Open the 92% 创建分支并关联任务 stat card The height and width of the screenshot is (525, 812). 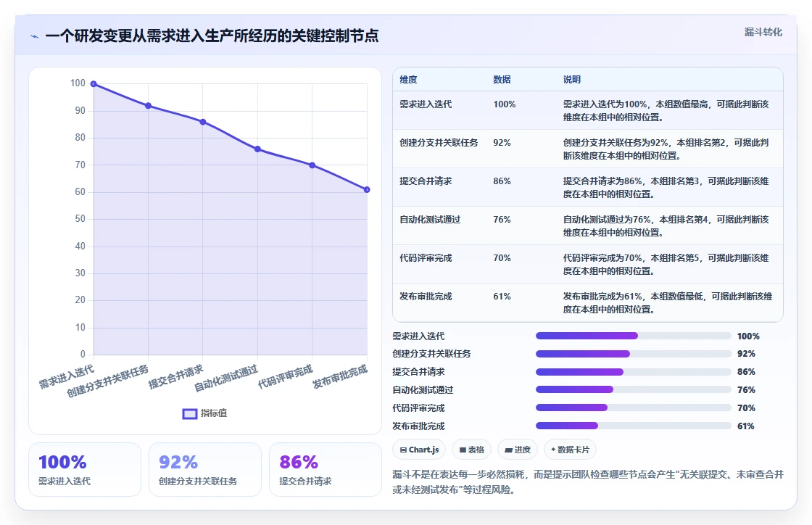tap(205, 470)
